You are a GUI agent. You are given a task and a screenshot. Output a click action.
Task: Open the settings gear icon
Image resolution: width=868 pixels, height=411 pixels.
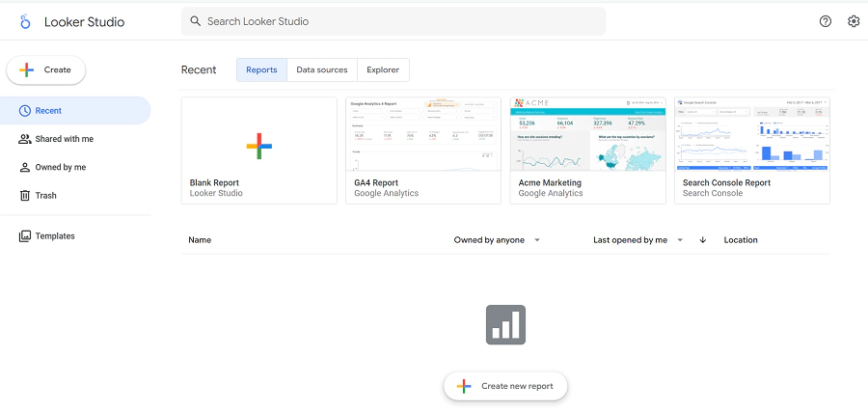(x=854, y=21)
